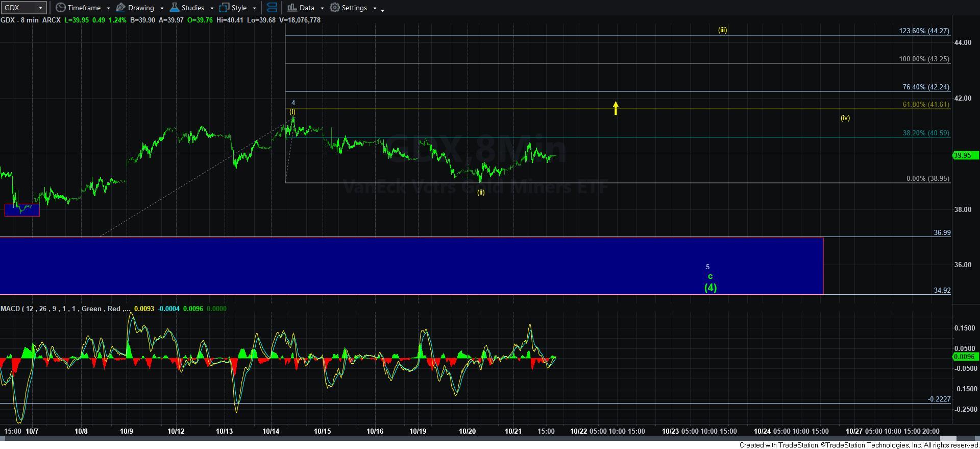The width and height of the screenshot is (980, 449).
Task: Click the Style layers icon
Action: coord(224,8)
